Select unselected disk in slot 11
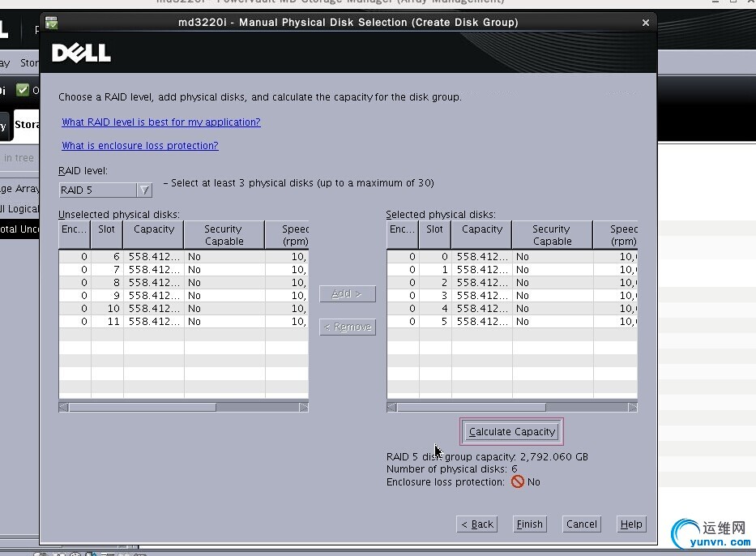The image size is (756, 556). pos(183,322)
